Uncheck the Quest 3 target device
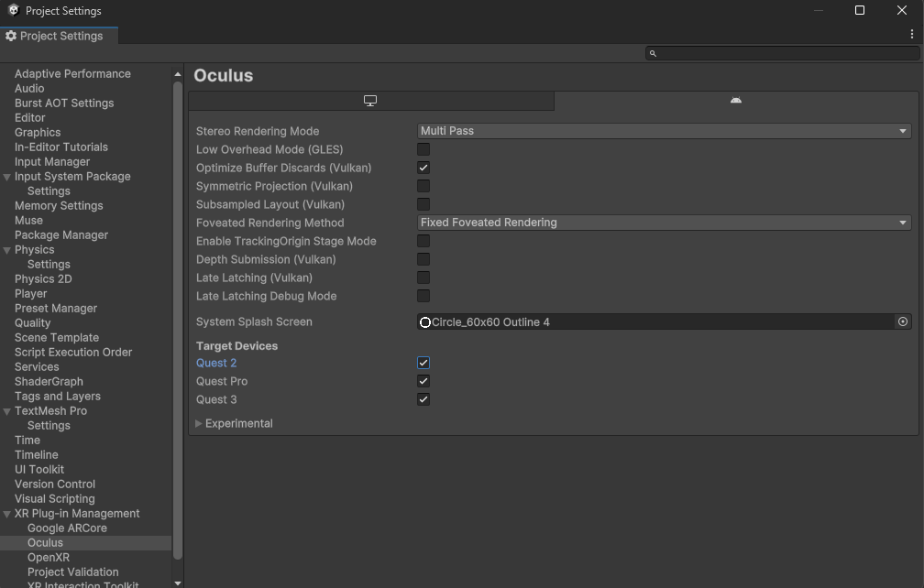The image size is (924, 588). [x=423, y=399]
